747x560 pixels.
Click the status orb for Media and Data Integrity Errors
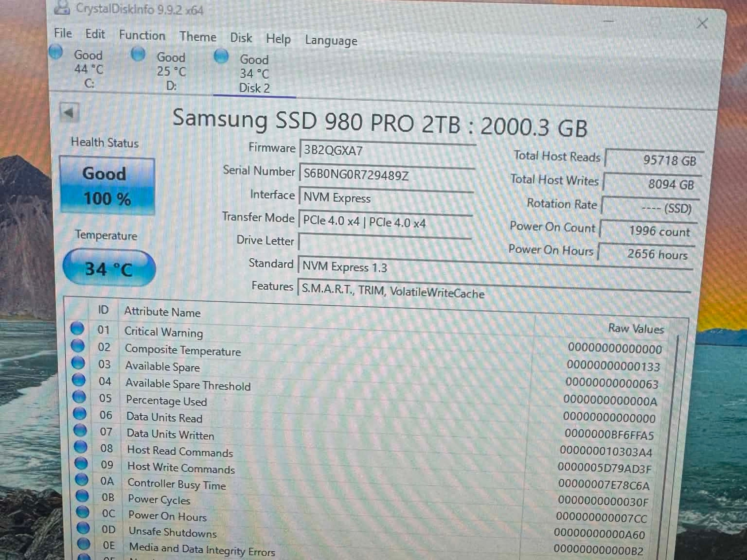[84, 544]
